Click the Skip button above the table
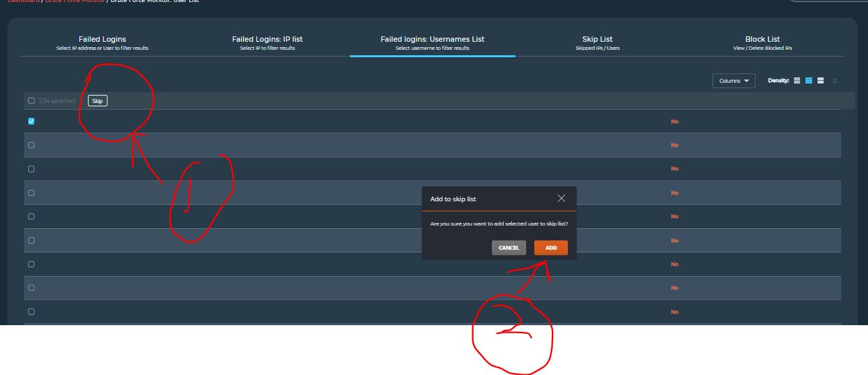The width and height of the screenshot is (868, 375). (x=98, y=101)
